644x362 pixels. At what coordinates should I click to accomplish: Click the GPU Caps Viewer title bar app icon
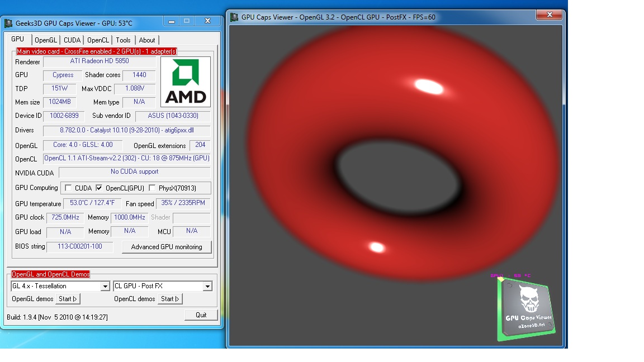pos(8,23)
